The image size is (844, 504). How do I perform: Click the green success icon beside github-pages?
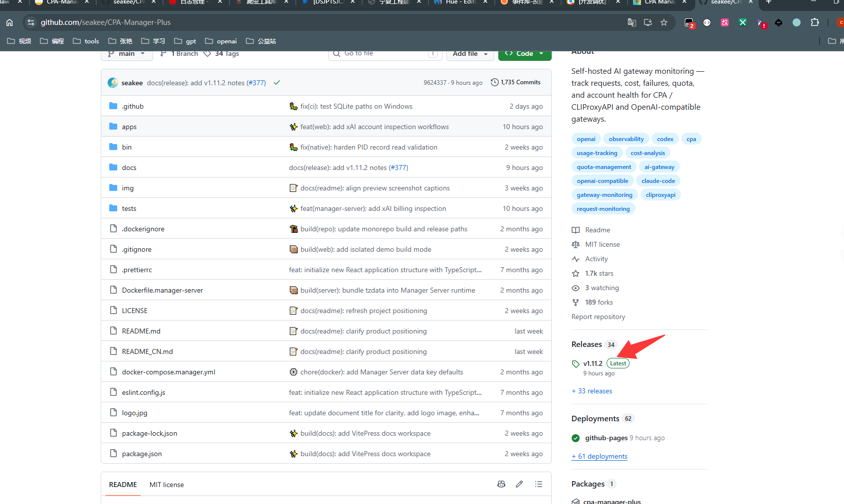point(576,438)
